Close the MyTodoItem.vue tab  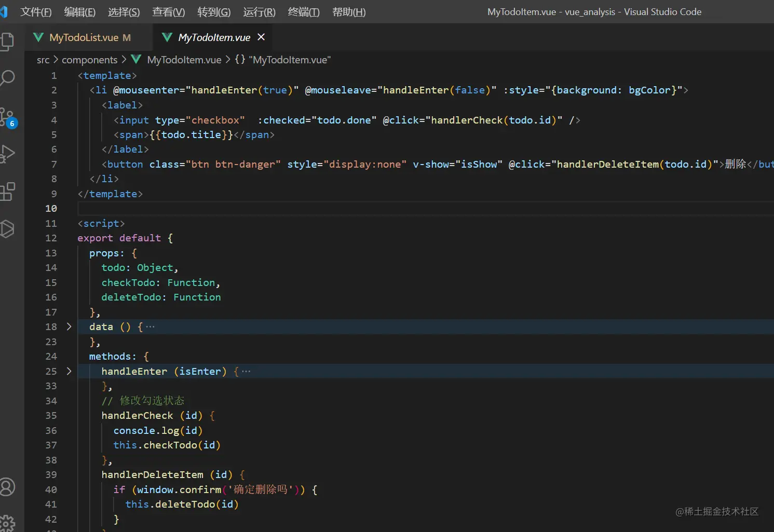pyautogui.click(x=261, y=37)
